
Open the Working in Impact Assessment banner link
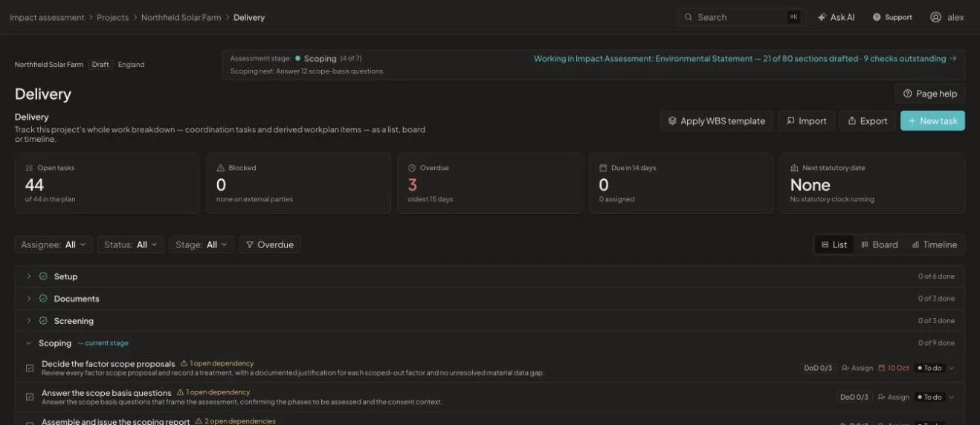coord(745,59)
